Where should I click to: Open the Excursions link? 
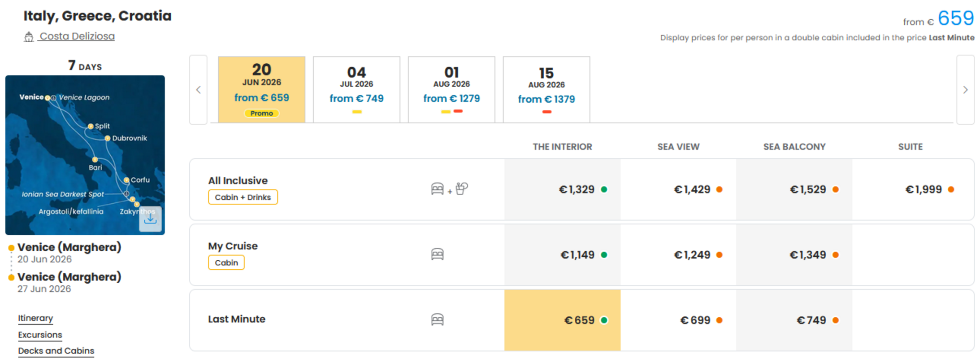click(x=40, y=335)
